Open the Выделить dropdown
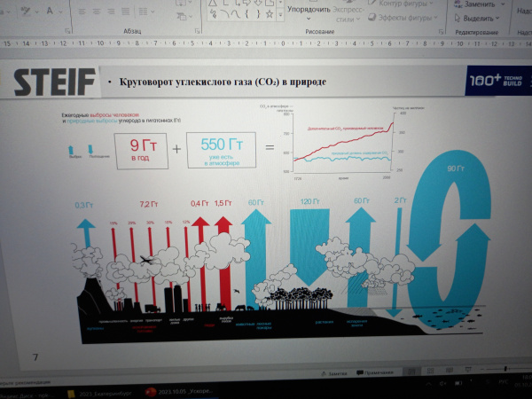Image resolution: width=532 pixels, height=399 pixels. [x=477, y=19]
